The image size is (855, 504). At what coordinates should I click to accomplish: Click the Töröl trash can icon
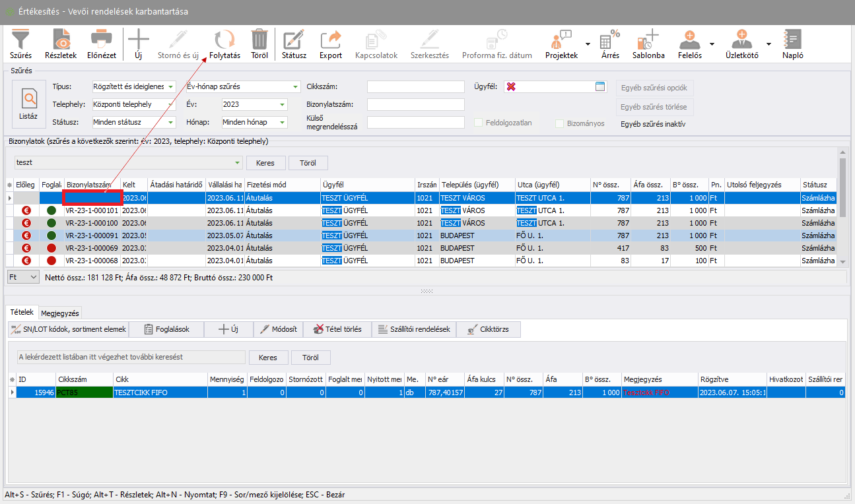[x=259, y=40]
